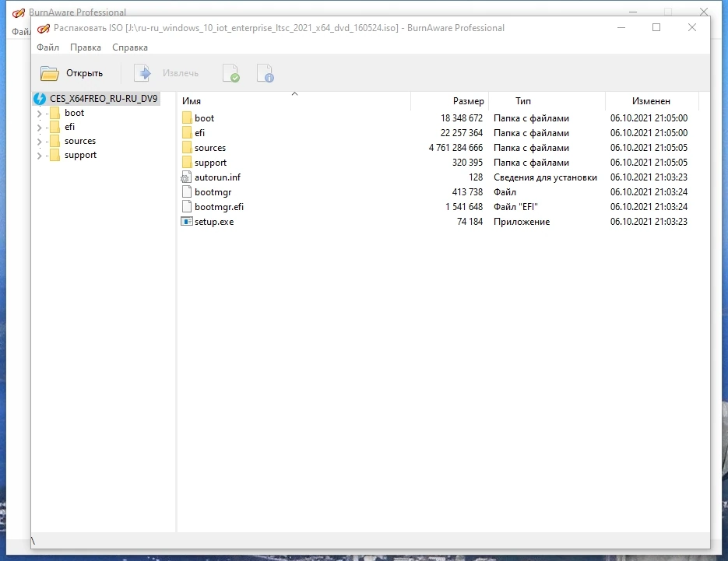The width and height of the screenshot is (728, 561).
Task: Open the Правка menu
Action: [x=86, y=47]
